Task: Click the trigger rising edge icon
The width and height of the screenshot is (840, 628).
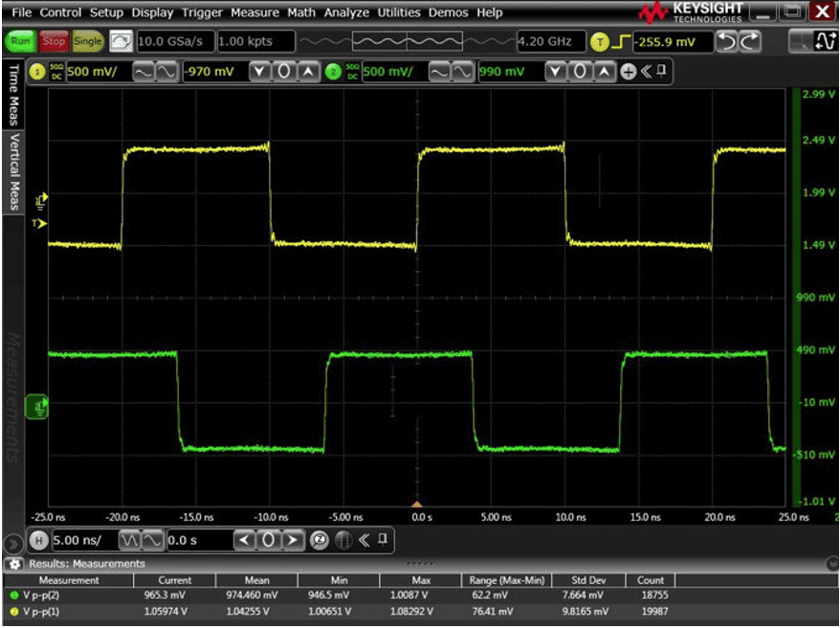Action: coord(620,42)
